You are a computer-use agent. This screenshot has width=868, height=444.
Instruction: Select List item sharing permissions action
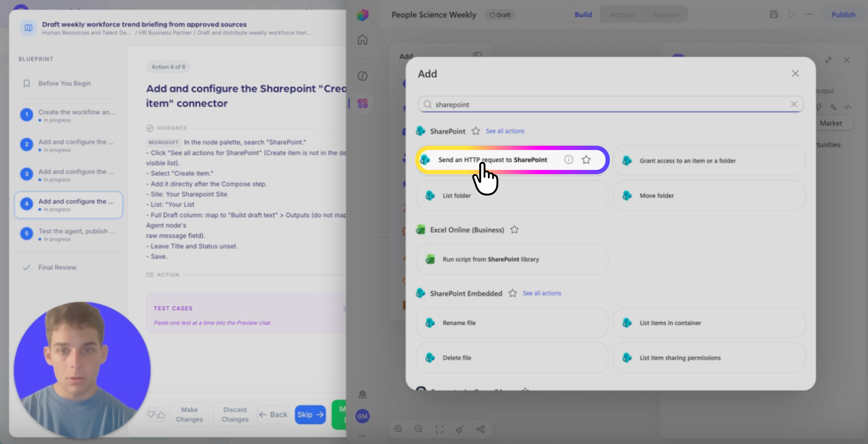pyautogui.click(x=709, y=358)
